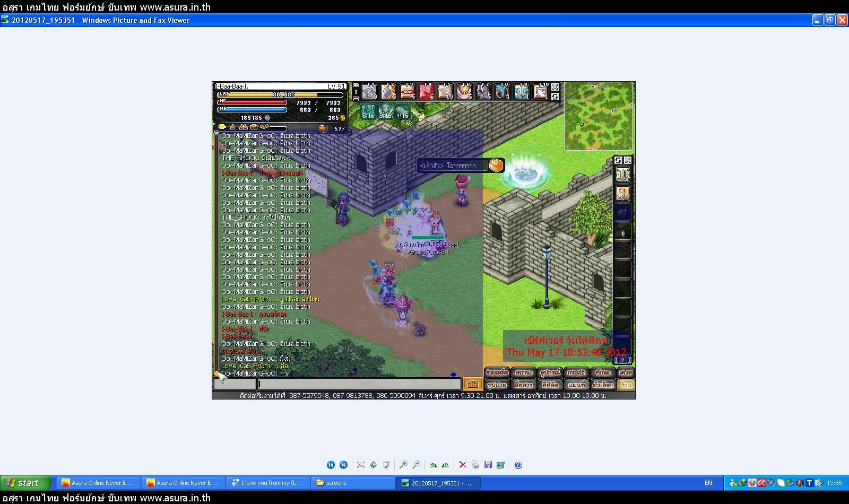Open the อุปกรณ์ menu button

click(550, 372)
